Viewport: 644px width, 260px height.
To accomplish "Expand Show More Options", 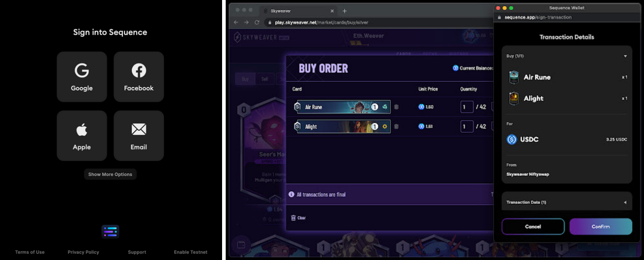I will click(x=110, y=174).
